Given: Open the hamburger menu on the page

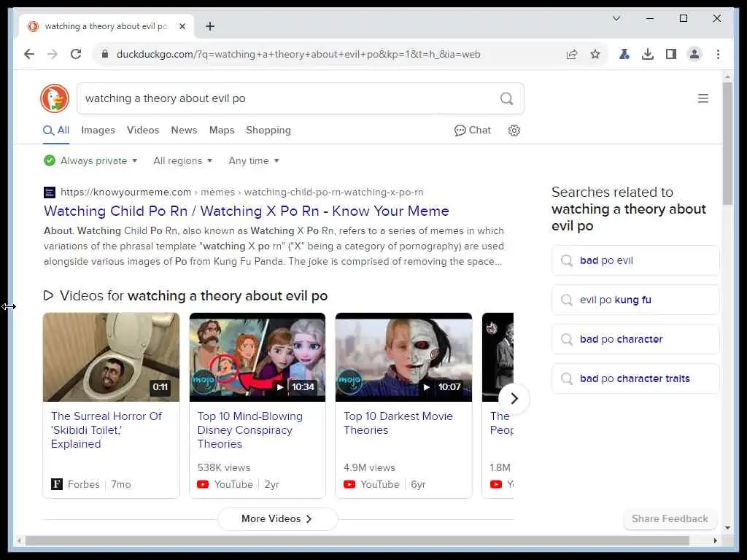Looking at the screenshot, I should (x=703, y=98).
